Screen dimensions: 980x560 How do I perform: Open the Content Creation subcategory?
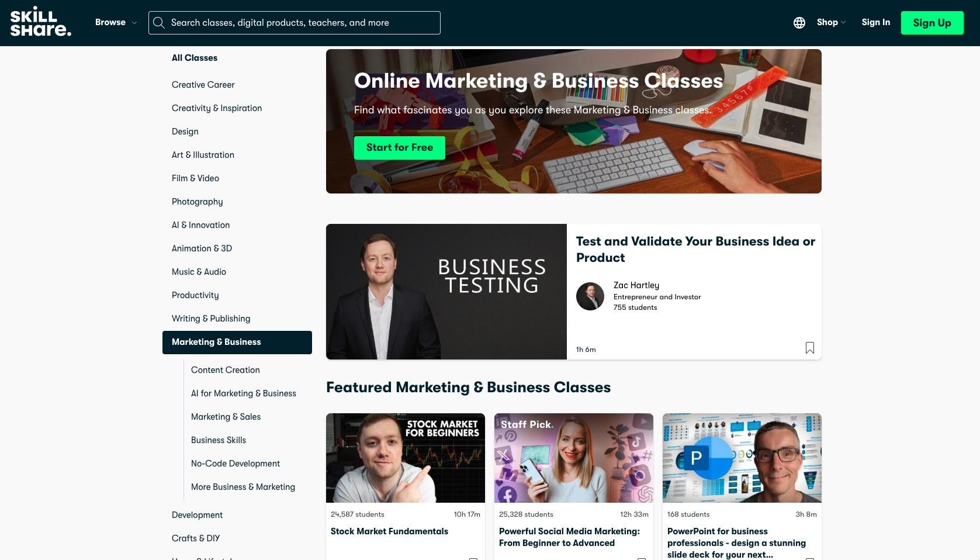[x=226, y=370]
